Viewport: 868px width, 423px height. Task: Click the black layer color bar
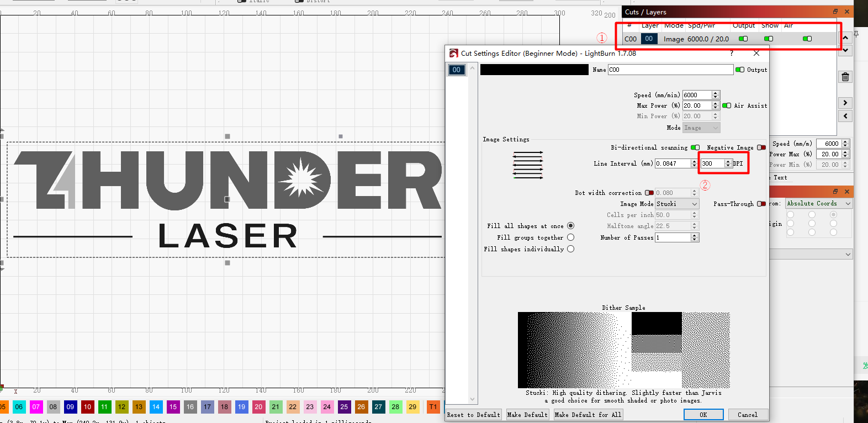[x=534, y=70]
